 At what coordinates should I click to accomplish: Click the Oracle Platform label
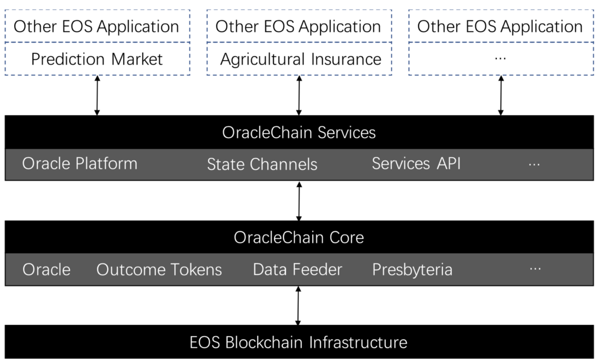(80, 164)
